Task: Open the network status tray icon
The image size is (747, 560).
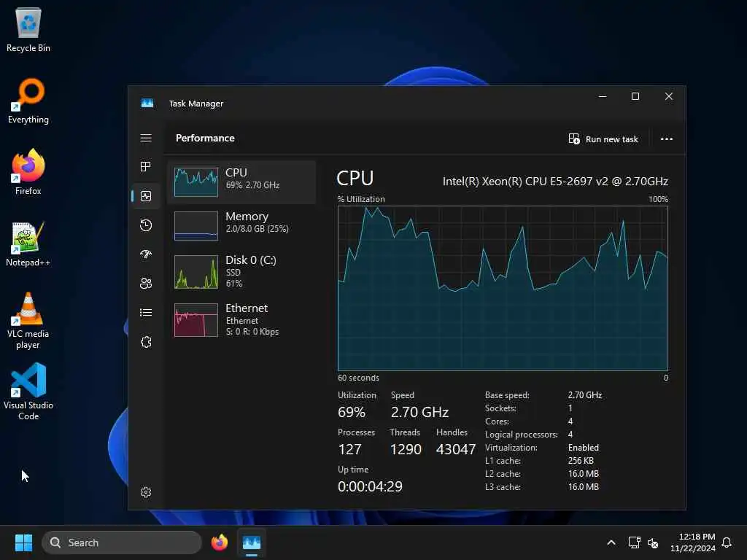Action: (x=634, y=542)
